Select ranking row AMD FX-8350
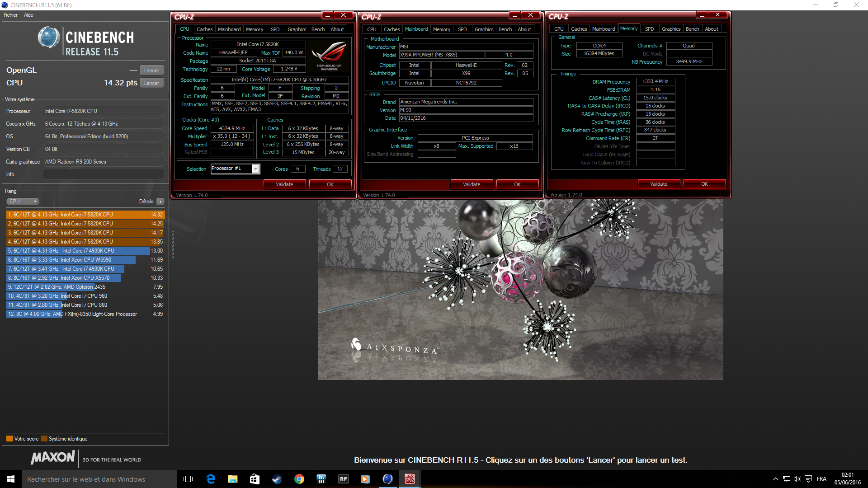This screenshot has width=868, height=488. point(85,314)
